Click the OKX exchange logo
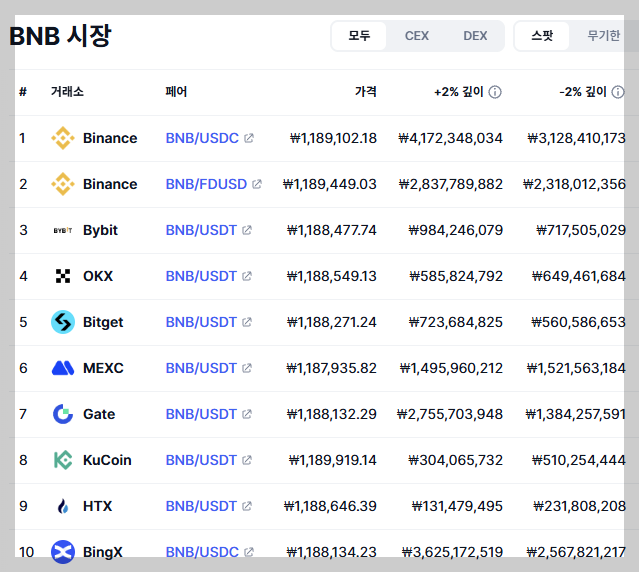The image size is (639, 572). [63, 276]
